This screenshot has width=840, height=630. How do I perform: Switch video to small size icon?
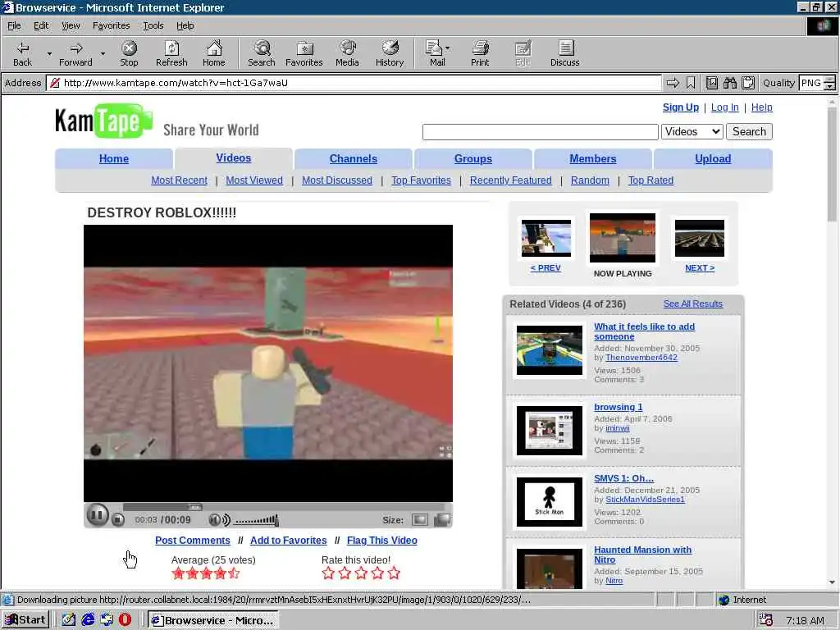coord(420,519)
